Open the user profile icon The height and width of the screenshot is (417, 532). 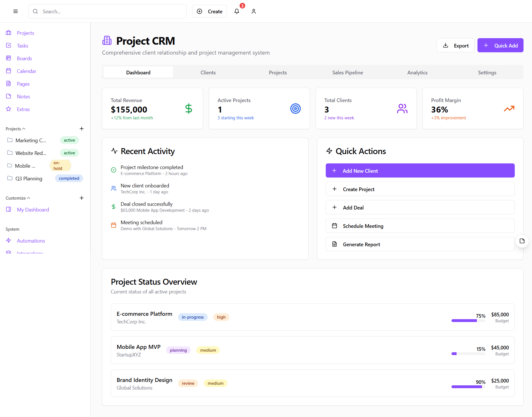(254, 11)
